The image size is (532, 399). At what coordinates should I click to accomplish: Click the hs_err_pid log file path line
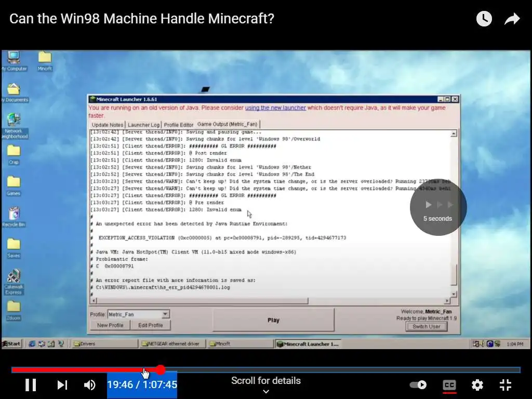163,287
